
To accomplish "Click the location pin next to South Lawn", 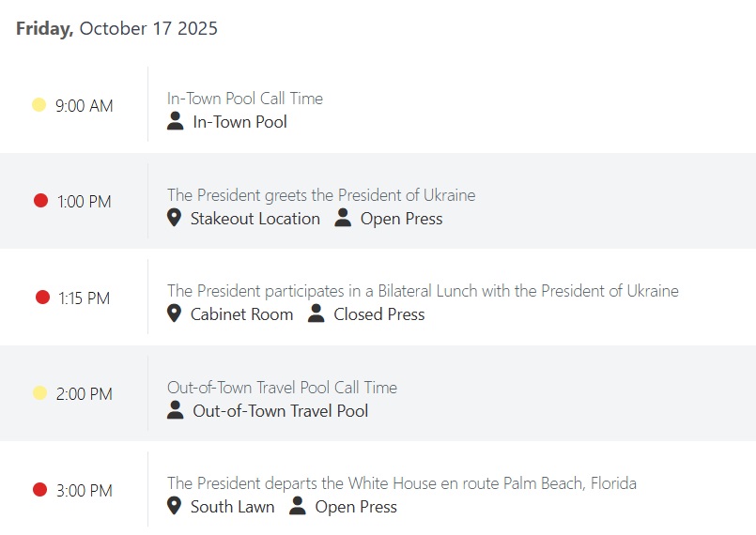I will (174, 507).
